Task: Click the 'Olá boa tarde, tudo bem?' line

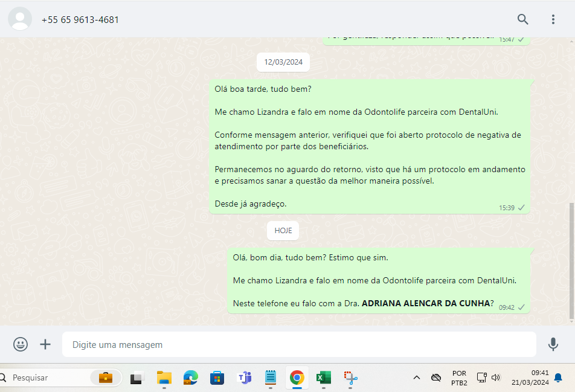Action: 263,89
